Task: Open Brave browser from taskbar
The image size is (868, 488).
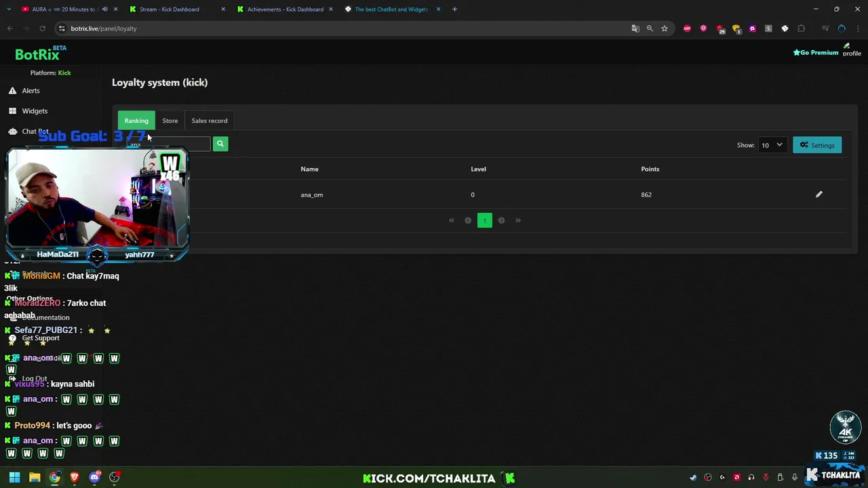Action: [x=75, y=477]
